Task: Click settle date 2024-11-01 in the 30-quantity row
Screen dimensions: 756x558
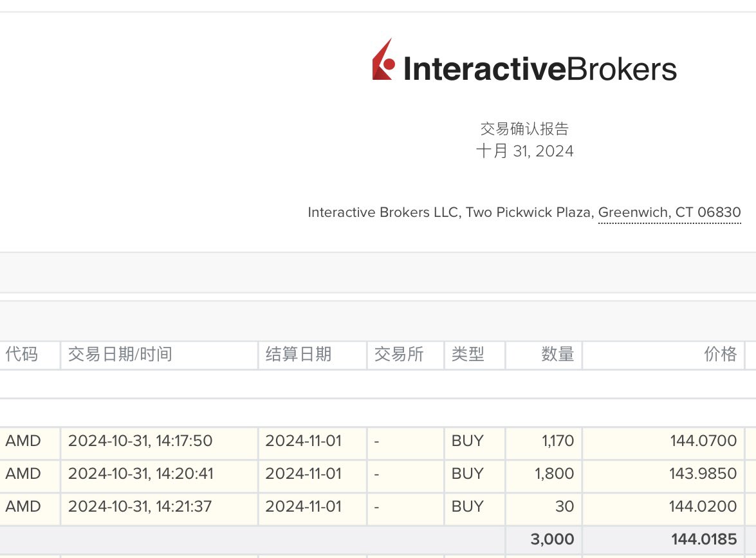Action: click(303, 507)
